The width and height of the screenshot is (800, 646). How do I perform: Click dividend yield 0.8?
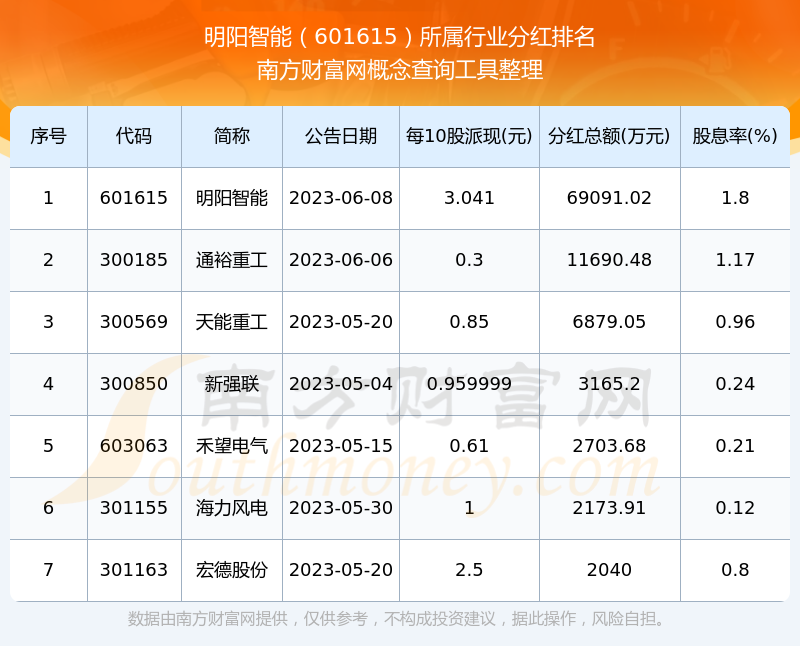click(735, 570)
